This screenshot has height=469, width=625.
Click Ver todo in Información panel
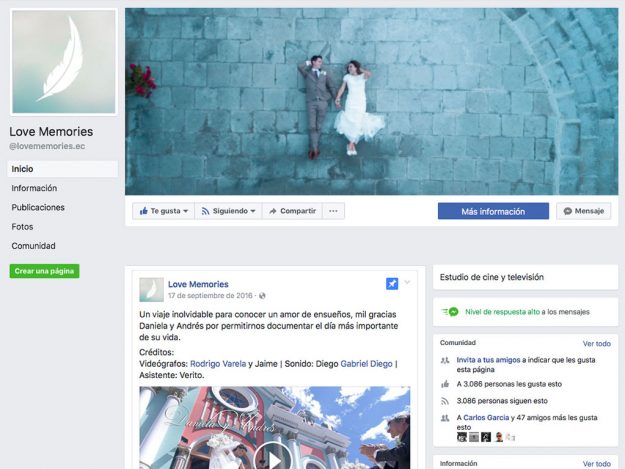(x=596, y=464)
